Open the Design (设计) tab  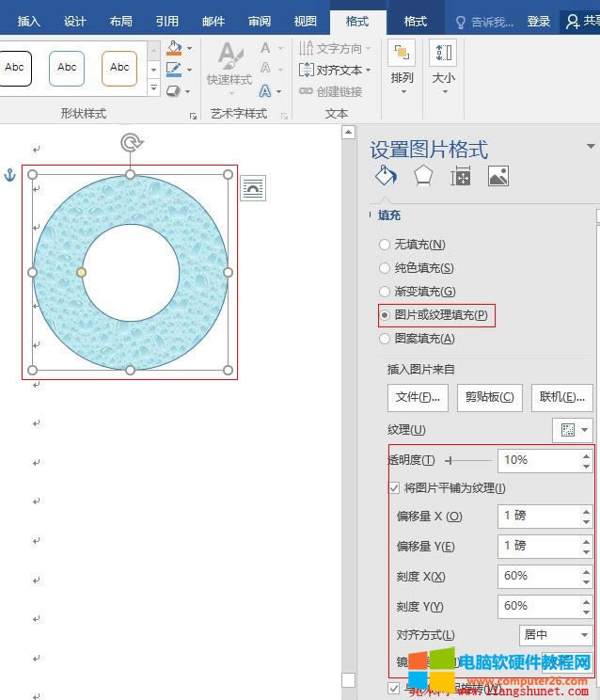[75, 22]
